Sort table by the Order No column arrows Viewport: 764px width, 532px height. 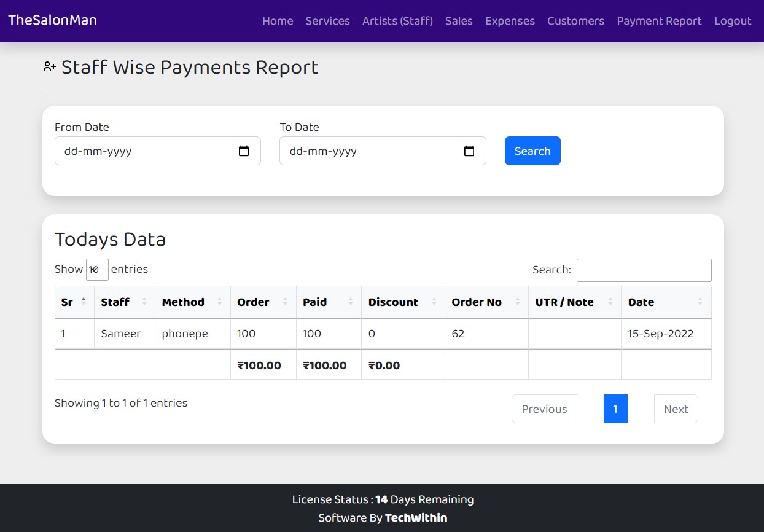point(518,302)
